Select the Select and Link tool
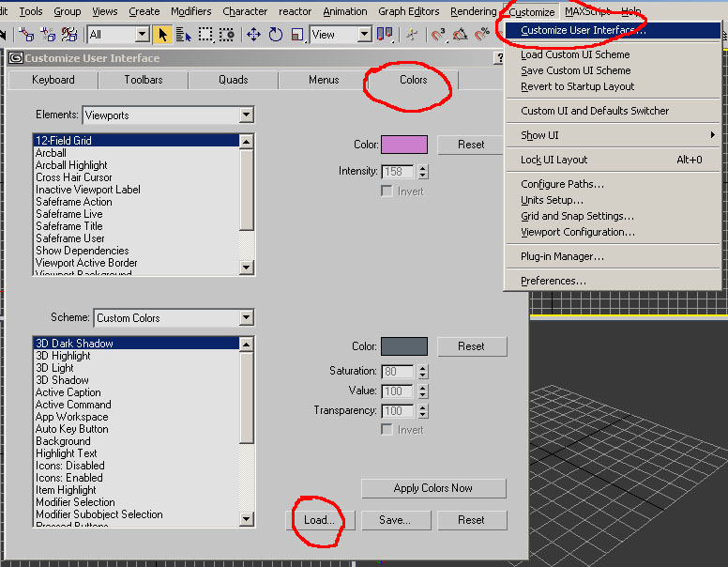This screenshot has width=728, height=567. coord(26,35)
